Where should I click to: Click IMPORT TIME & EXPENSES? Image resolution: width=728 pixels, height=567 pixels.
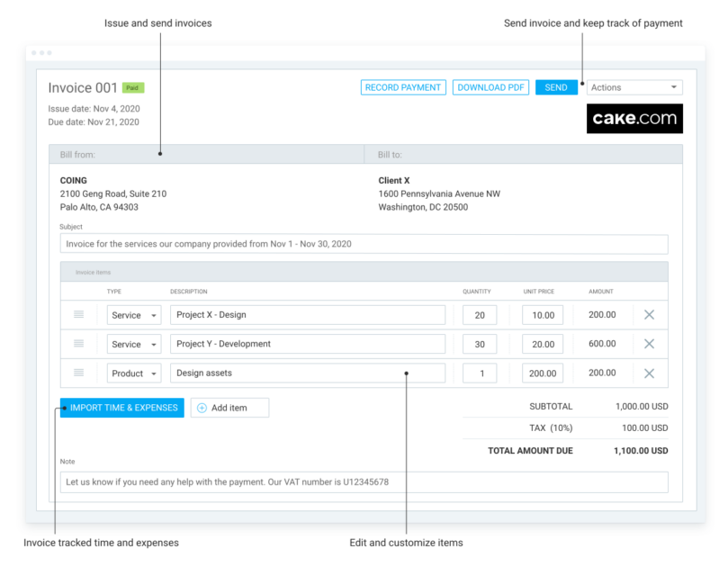pos(121,407)
